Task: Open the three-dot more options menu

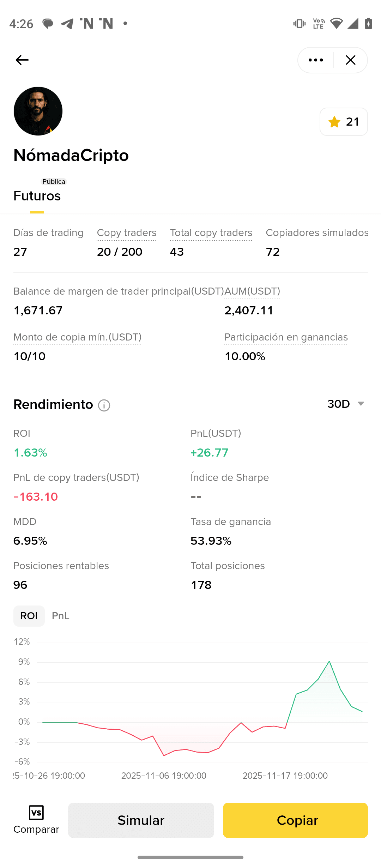Action: 316,60
